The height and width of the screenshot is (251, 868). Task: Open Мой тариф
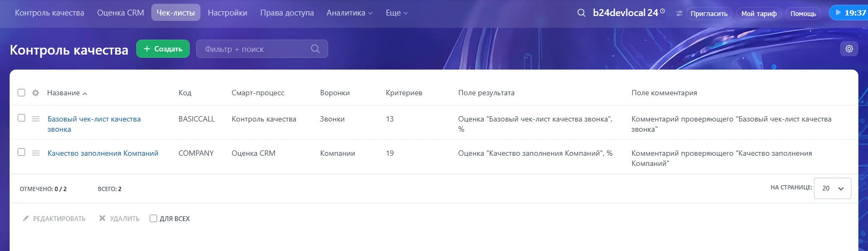pyautogui.click(x=759, y=13)
